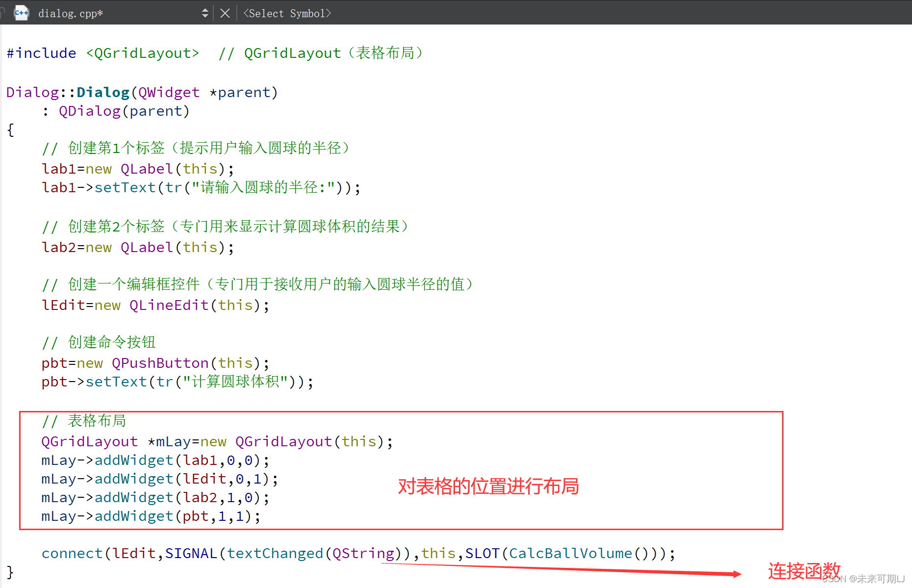Click the lab2=new QLabel(this); line
Screen dimensions: 912x588
(x=138, y=247)
